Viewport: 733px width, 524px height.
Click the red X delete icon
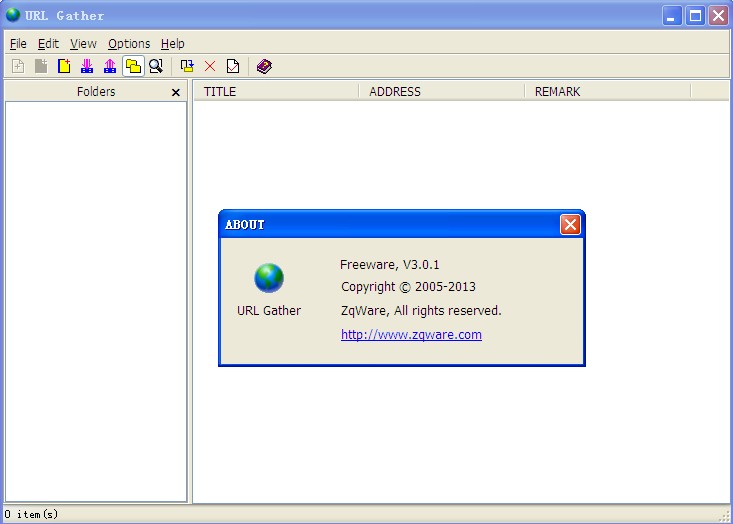click(210, 66)
